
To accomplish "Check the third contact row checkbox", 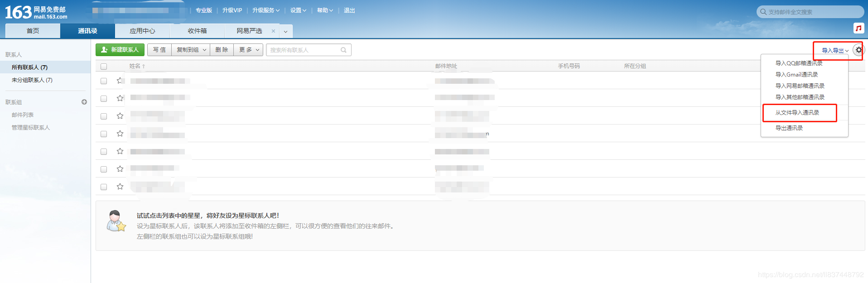I will [104, 116].
